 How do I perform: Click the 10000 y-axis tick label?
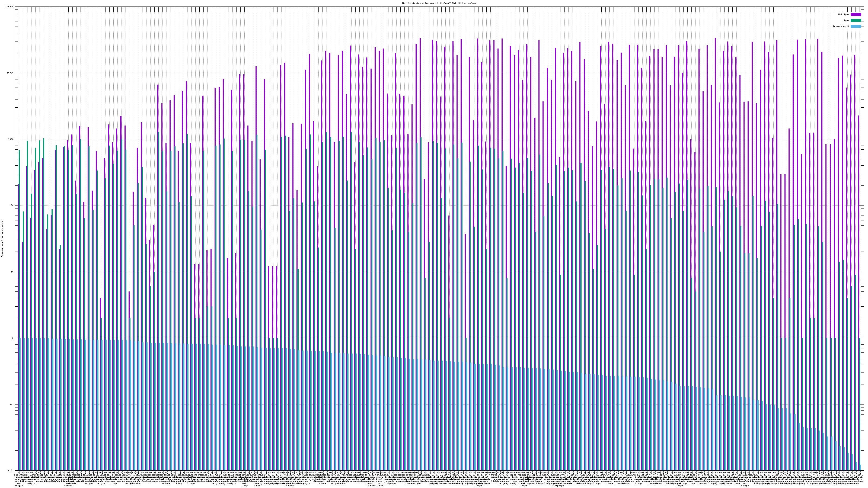point(11,73)
